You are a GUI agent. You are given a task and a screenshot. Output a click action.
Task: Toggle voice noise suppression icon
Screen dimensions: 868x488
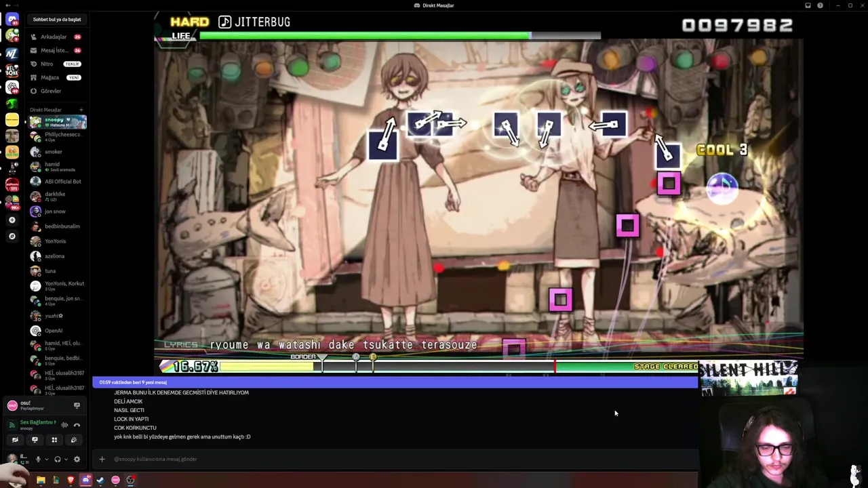(64, 425)
